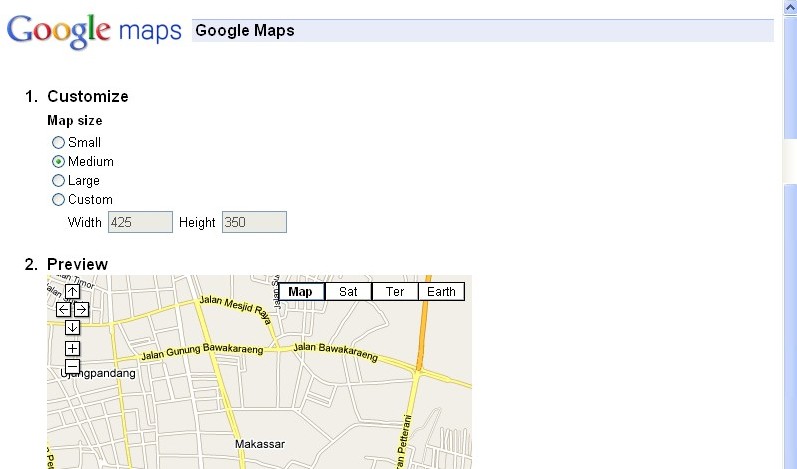This screenshot has width=797, height=469.
Task: Click the Map size label
Action: [75, 120]
